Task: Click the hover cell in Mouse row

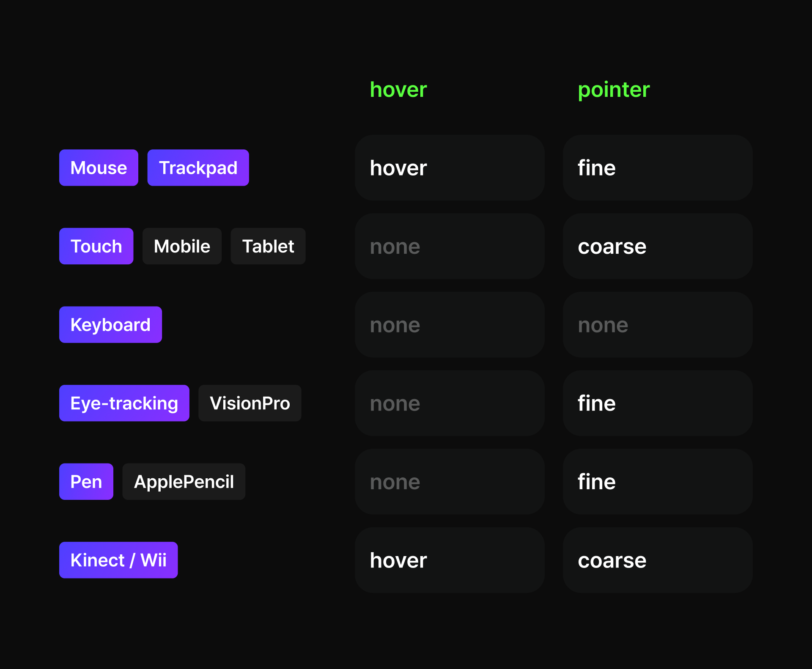Action: tap(449, 168)
